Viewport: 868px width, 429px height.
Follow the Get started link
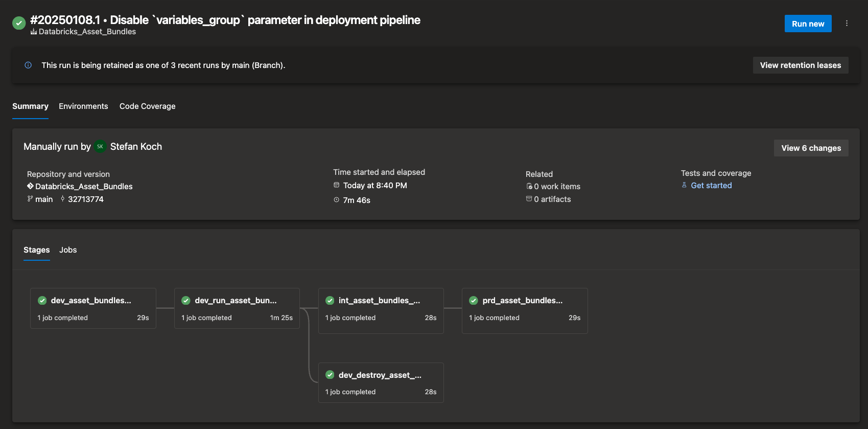711,186
